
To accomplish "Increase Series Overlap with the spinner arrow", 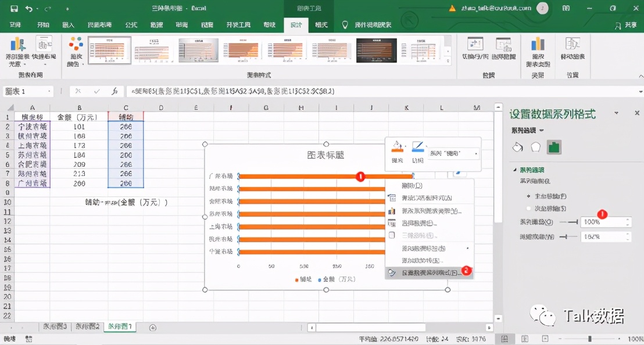I will point(628,220).
